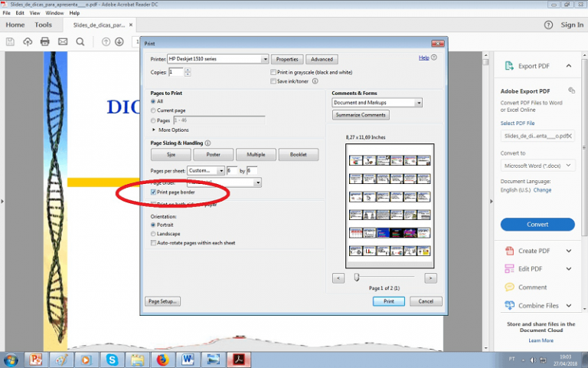Switch to the Tools tab

[44, 25]
